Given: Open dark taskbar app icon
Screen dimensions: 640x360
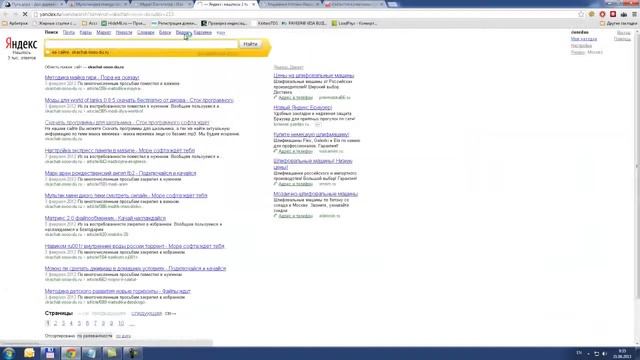Looking at the screenshot, I should tap(132, 353).
